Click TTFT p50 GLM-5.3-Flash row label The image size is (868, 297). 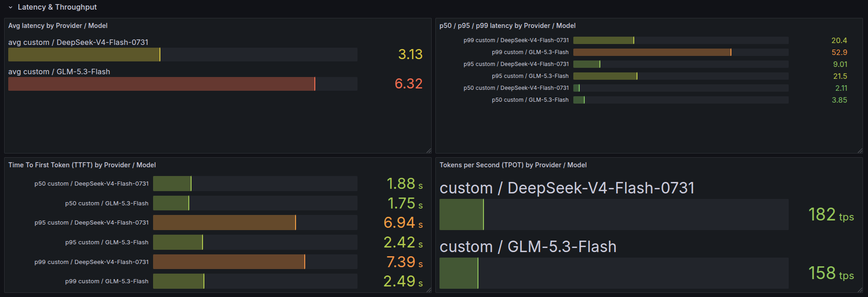pyautogui.click(x=107, y=203)
